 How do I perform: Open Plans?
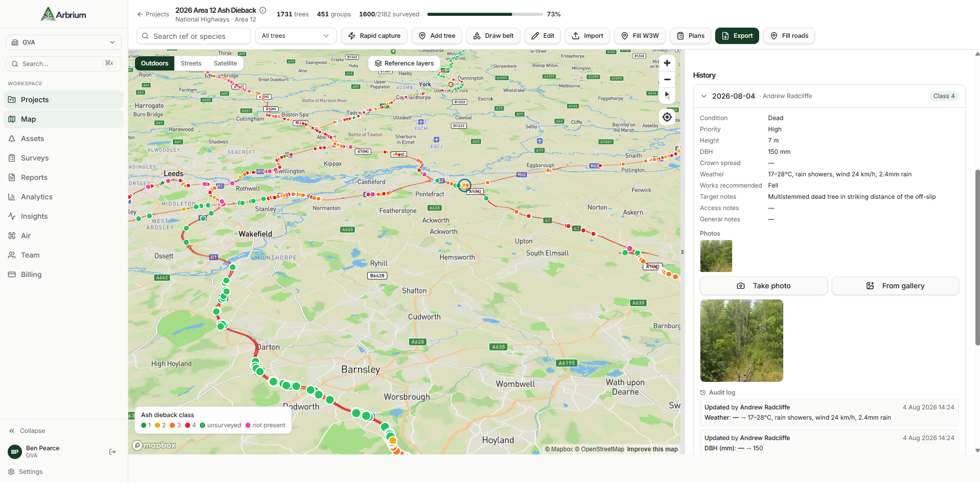coord(691,36)
